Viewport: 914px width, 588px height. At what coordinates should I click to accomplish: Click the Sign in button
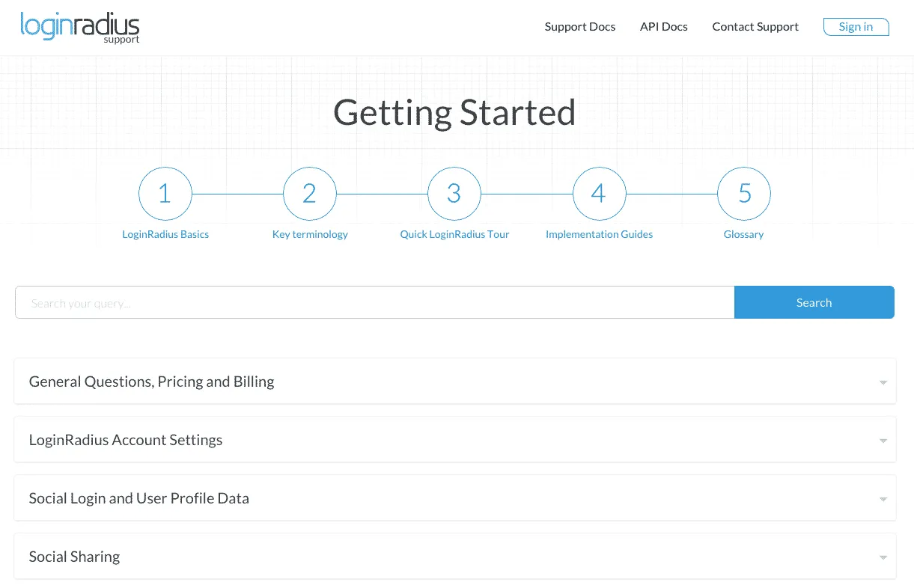(856, 27)
